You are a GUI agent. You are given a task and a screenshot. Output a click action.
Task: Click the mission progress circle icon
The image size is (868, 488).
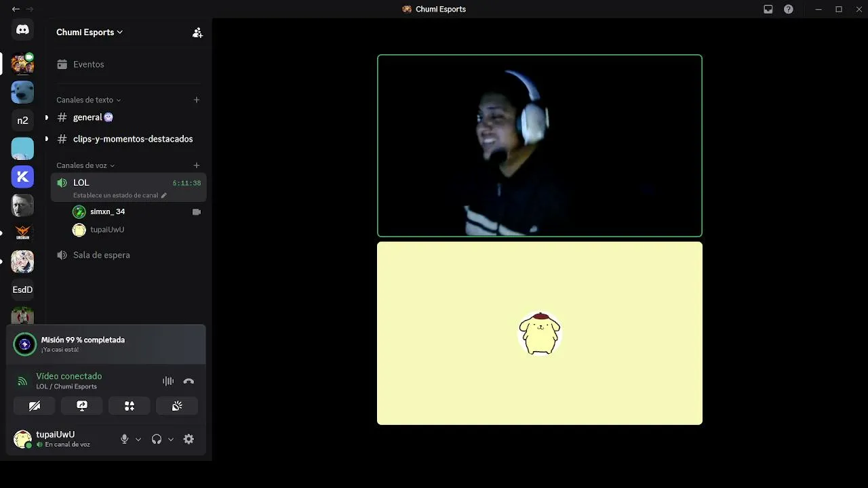tap(25, 344)
